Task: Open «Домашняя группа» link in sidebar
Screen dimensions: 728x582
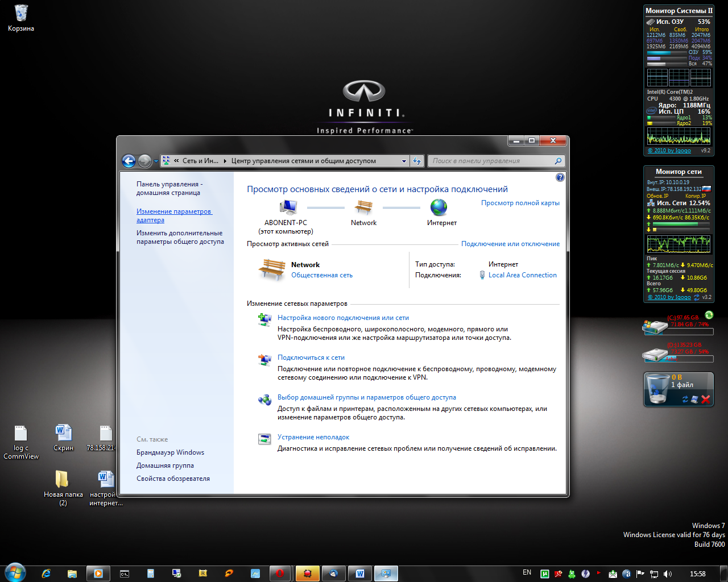Action: tap(165, 465)
